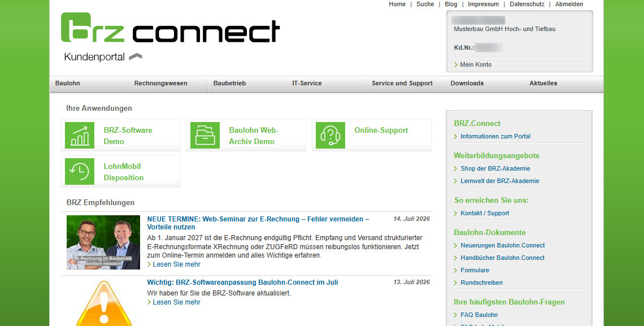Open the BRZ-Software Demo chart icon

(x=80, y=136)
